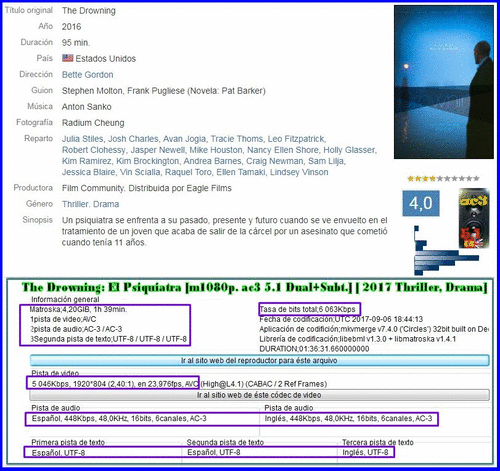Select the producer text 'Film Community'
This screenshot has width=500, height=471.
pyautogui.click(x=93, y=188)
